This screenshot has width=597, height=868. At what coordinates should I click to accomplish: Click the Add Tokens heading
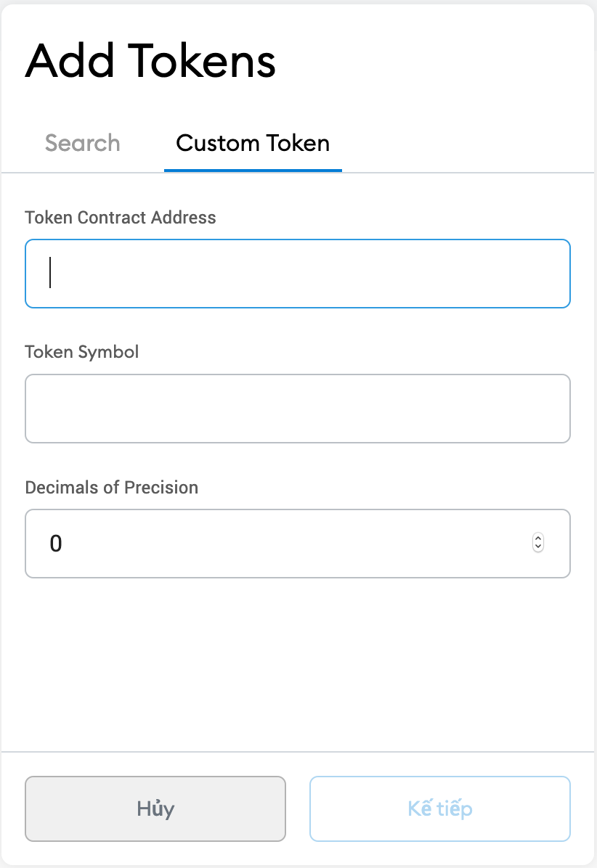pos(150,61)
